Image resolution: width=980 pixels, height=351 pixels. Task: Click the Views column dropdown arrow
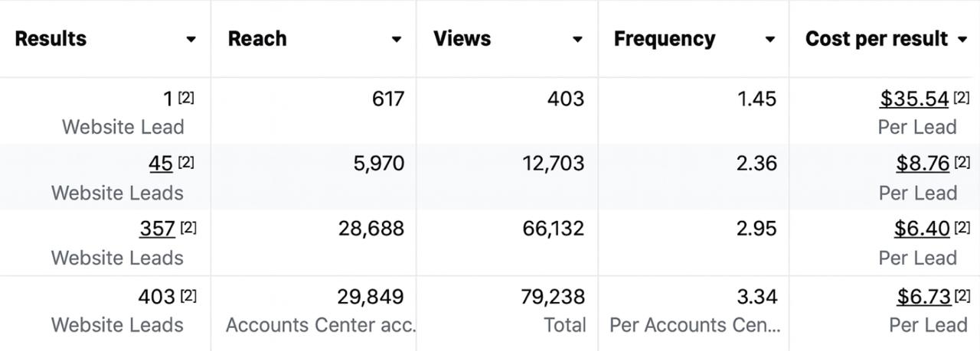(578, 40)
